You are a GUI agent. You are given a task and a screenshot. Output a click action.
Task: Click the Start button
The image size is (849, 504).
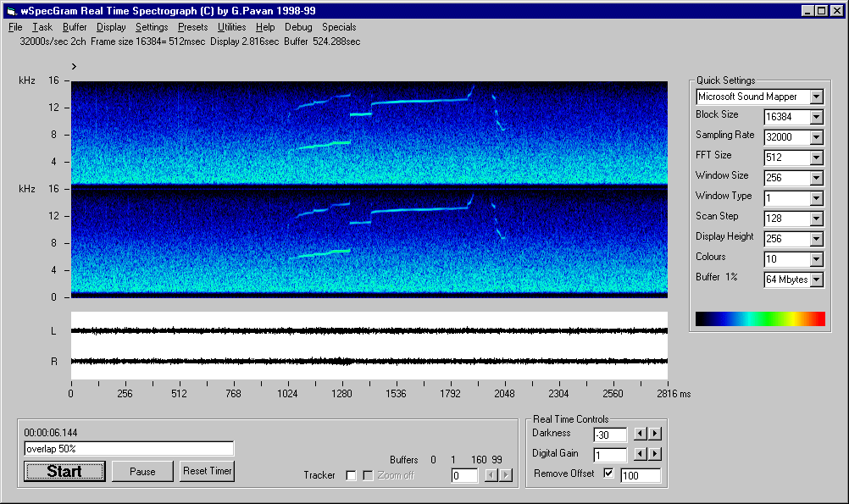[x=64, y=471]
